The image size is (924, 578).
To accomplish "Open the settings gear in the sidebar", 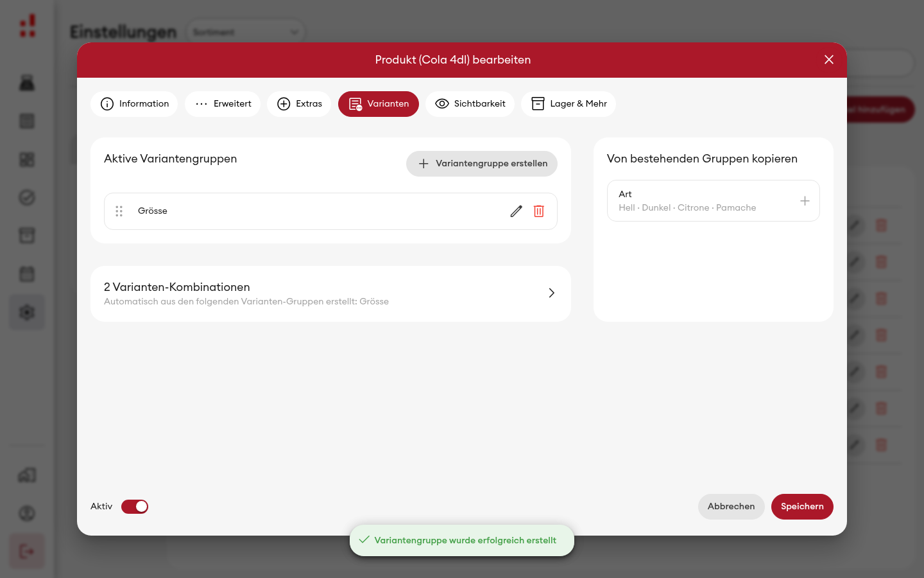I will click(x=27, y=313).
